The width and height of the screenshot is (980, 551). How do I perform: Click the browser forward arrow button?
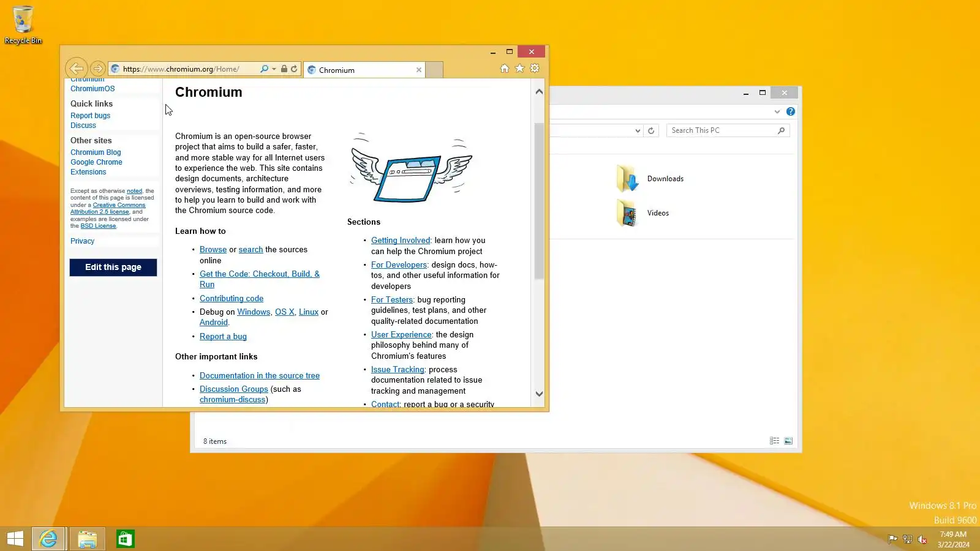(97, 69)
